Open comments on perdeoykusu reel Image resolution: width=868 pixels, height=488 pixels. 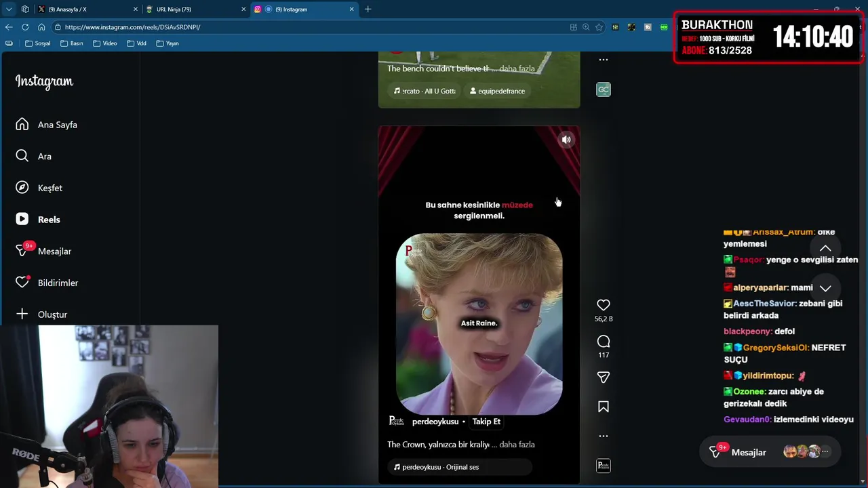click(604, 342)
